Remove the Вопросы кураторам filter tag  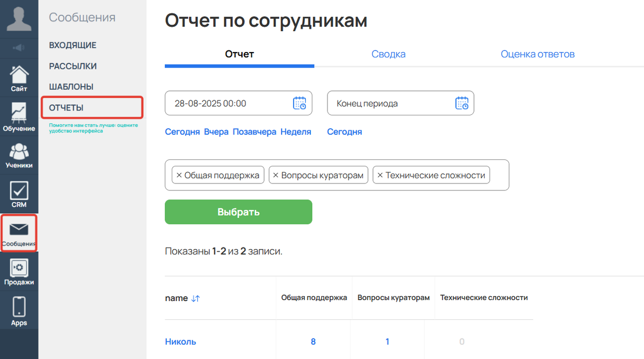click(x=276, y=174)
